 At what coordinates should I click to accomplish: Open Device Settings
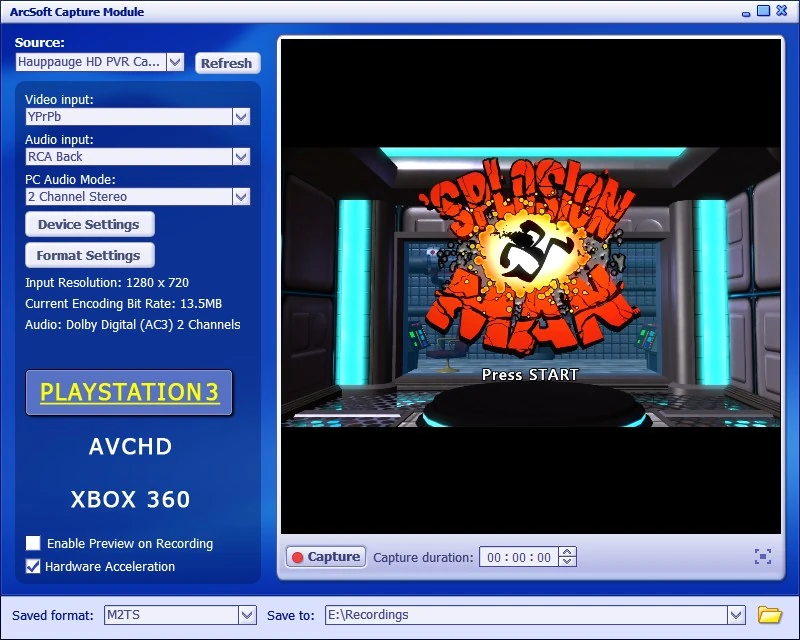(x=90, y=224)
